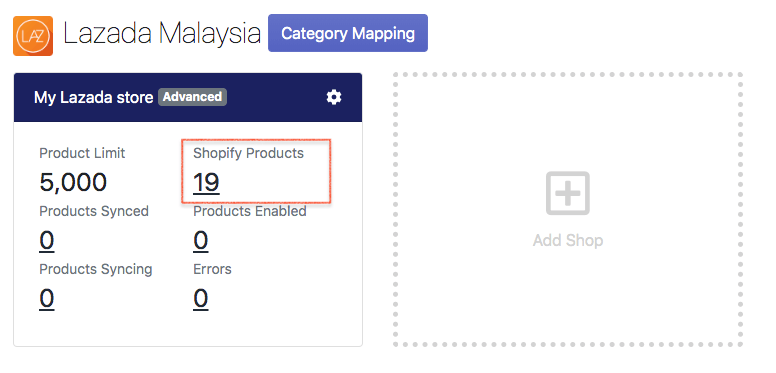The image size is (776, 373).
Task: Click the Product Limit label
Action: pos(82,153)
